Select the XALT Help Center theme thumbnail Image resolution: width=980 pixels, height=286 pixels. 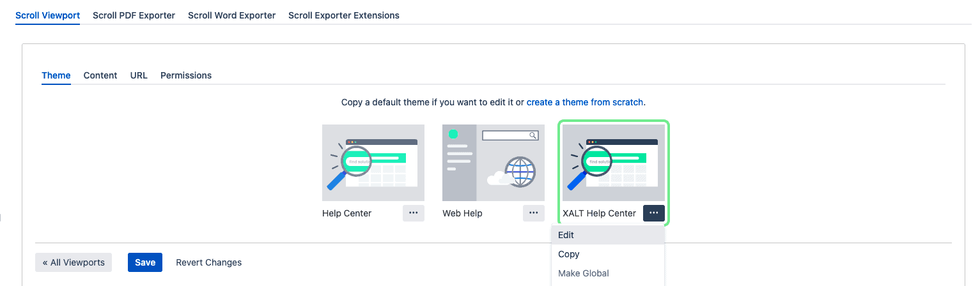coord(614,163)
